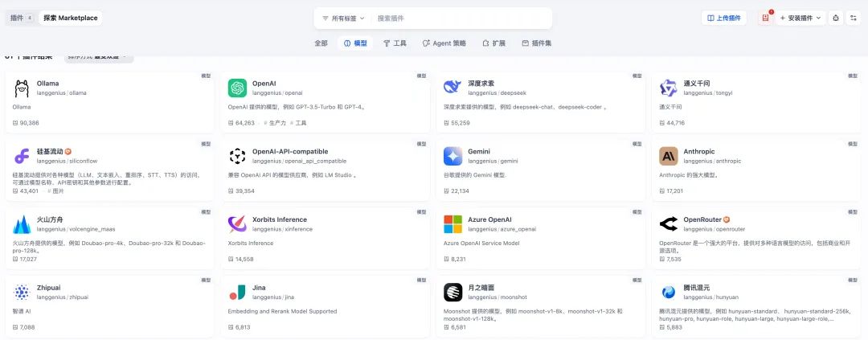Select the 全部 category tab
Viewport: 868px width, 340px height.
click(x=321, y=43)
